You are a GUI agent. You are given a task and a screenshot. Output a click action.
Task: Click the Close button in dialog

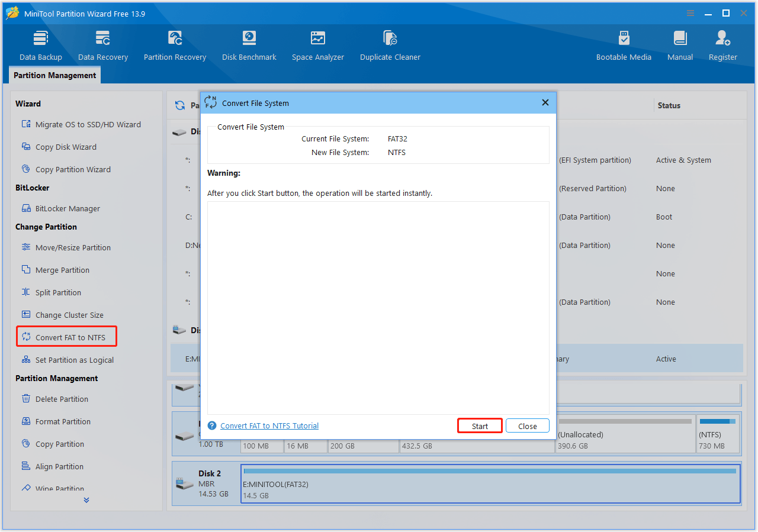pos(528,425)
